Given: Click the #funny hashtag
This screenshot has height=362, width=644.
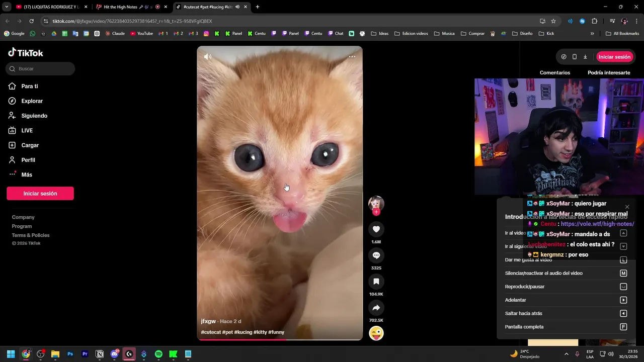Looking at the screenshot, I should pyautogui.click(x=276, y=332).
